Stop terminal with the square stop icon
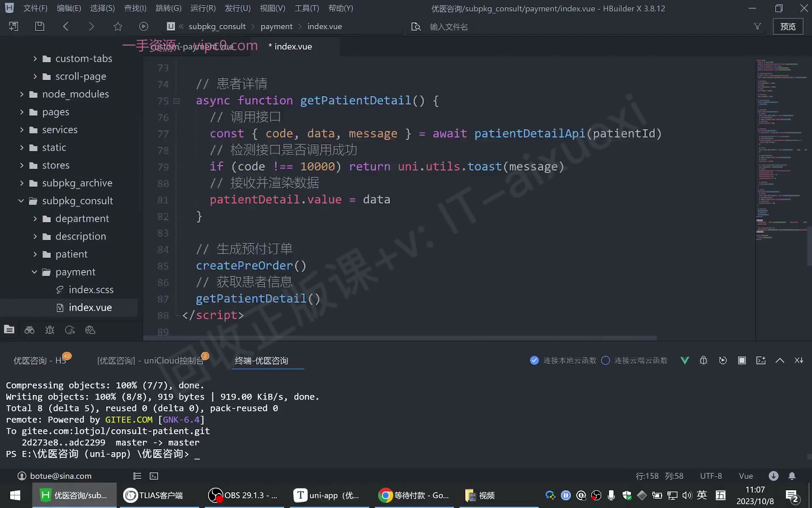The height and width of the screenshot is (508, 812). [x=742, y=360]
